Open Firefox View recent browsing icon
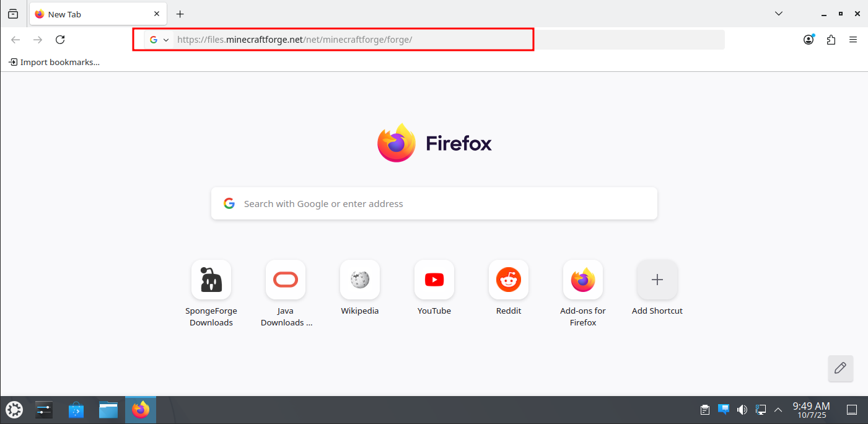This screenshot has height=424, width=868. point(13,14)
